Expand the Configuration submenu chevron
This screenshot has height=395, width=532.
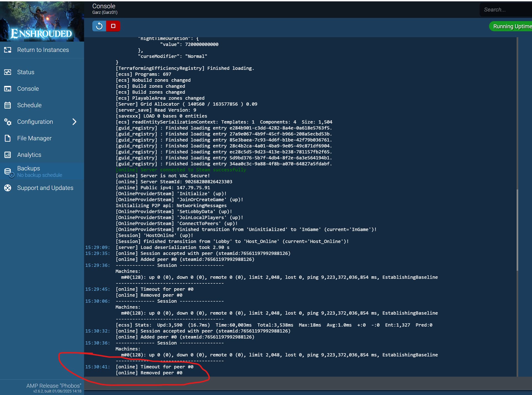click(74, 122)
